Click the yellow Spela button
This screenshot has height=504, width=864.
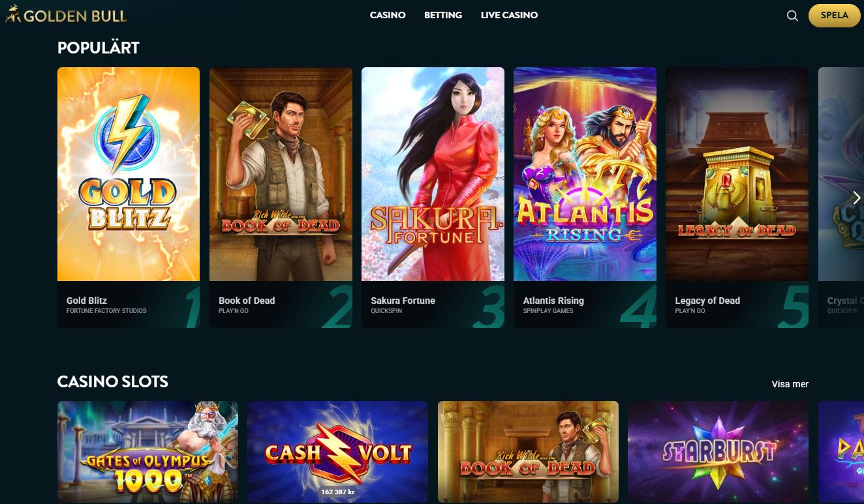(834, 16)
